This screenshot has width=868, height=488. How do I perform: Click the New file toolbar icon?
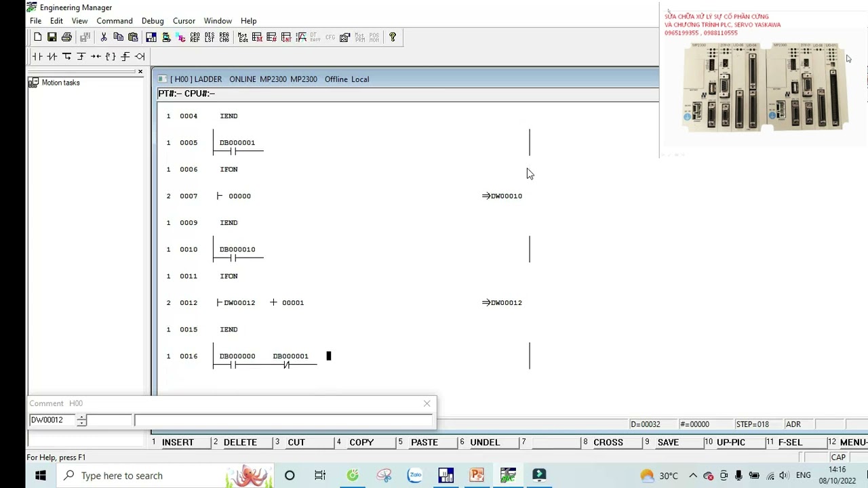(37, 37)
